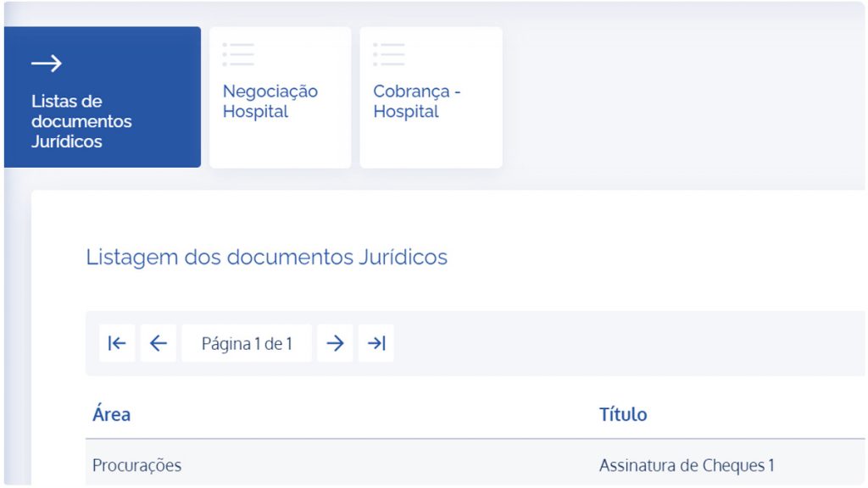Sort by the Título column header
This screenshot has width=868, height=488.
click(623, 414)
